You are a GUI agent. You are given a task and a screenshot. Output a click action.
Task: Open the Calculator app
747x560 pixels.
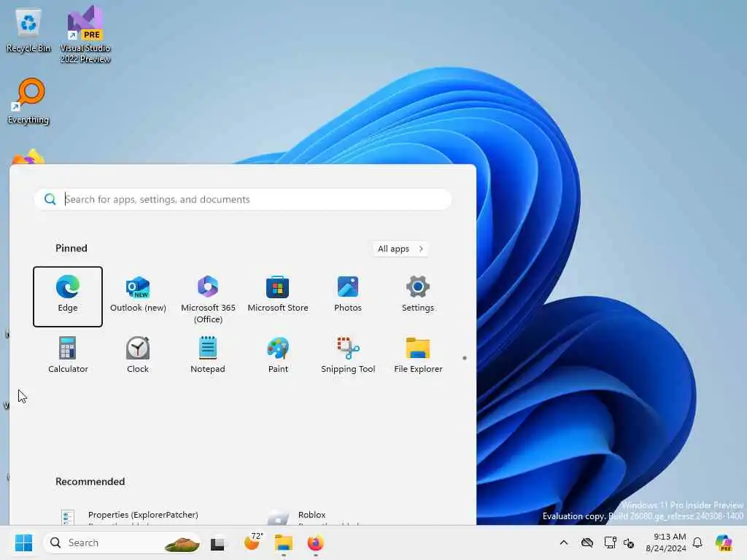tap(68, 355)
